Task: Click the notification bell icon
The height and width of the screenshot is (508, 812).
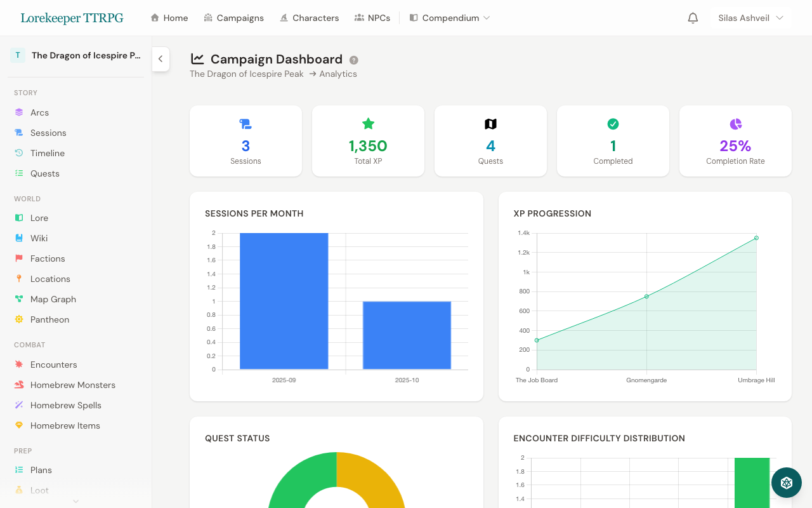Action: (693, 18)
